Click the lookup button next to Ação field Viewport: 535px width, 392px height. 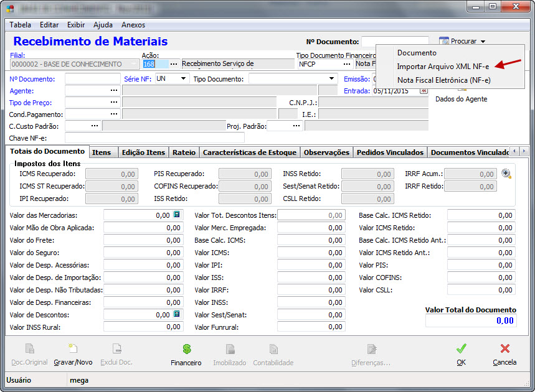coord(174,64)
